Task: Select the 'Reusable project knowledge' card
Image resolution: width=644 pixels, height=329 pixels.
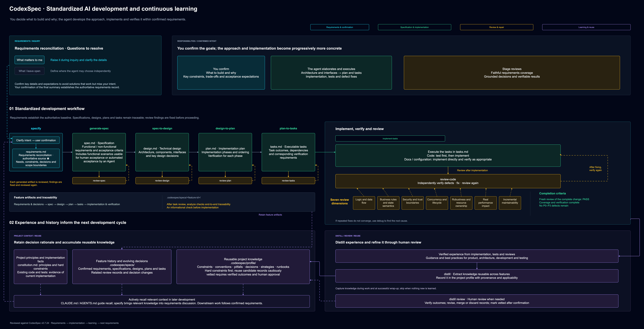Action: [243, 267]
